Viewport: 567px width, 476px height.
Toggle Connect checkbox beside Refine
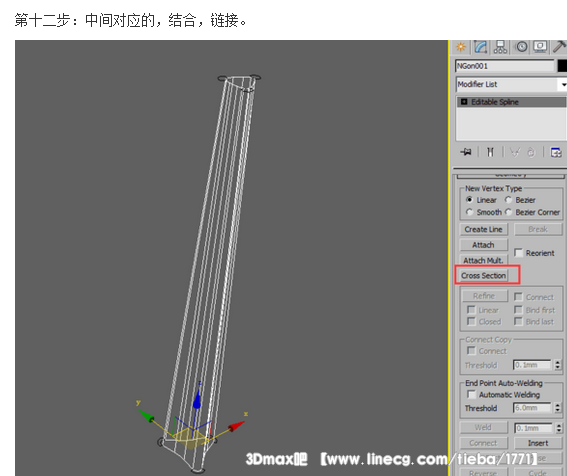519,297
